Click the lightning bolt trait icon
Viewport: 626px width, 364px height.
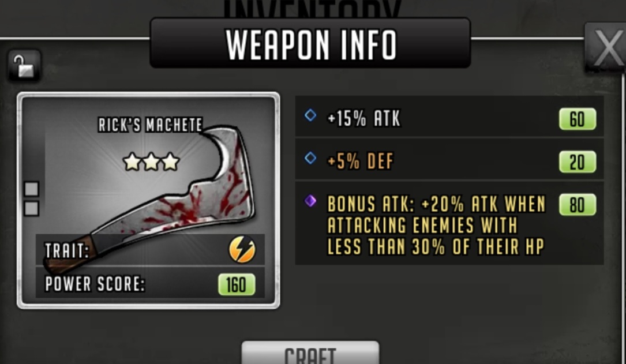[242, 250]
